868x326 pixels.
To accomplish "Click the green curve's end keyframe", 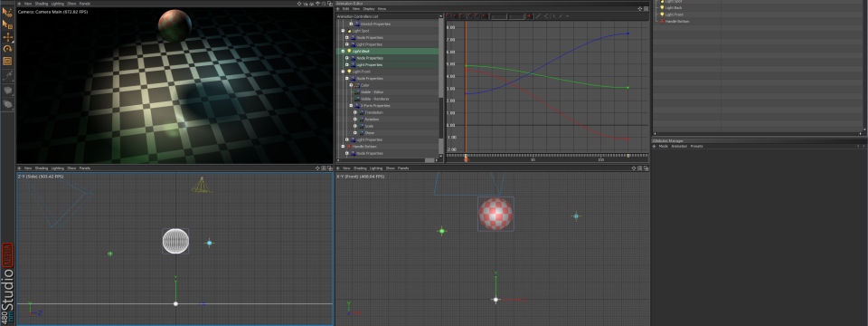I will click(627, 88).
